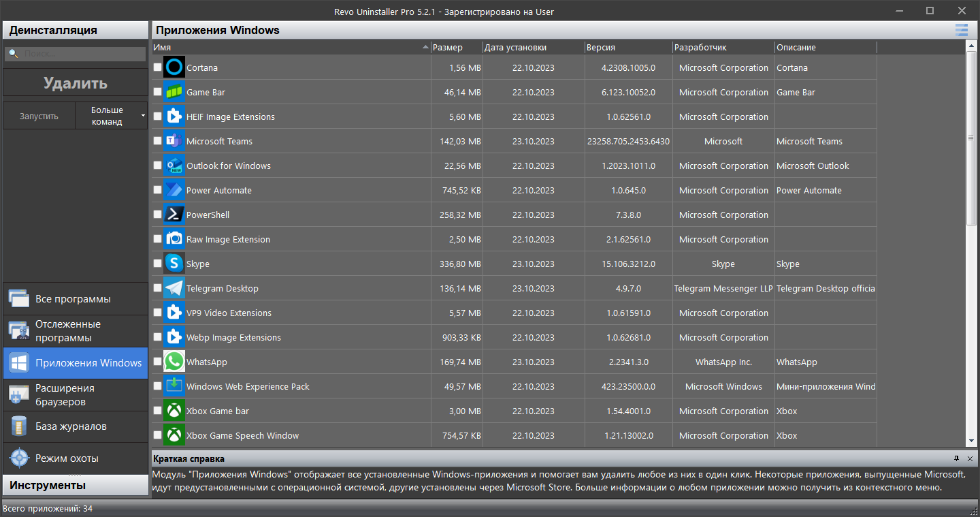Image resolution: width=980 pixels, height=517 pixels.
Task: Tick the Xbox Game bar checkbox
Action: tap(158, 410)
